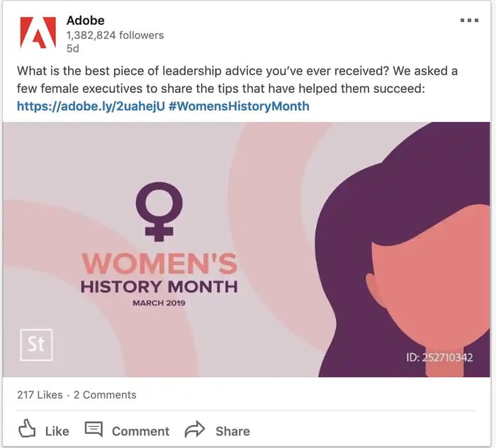Image resolution: width=496 pixels, height=448 pixels.
Task: Click the speech bubble Comment icon
Action: click(x=94, y=430)
